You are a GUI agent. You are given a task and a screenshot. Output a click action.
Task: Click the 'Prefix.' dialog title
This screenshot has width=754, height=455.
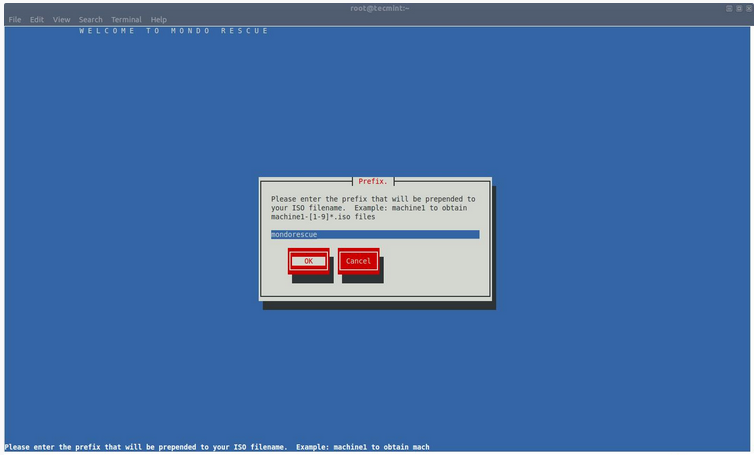pos(373,181)
